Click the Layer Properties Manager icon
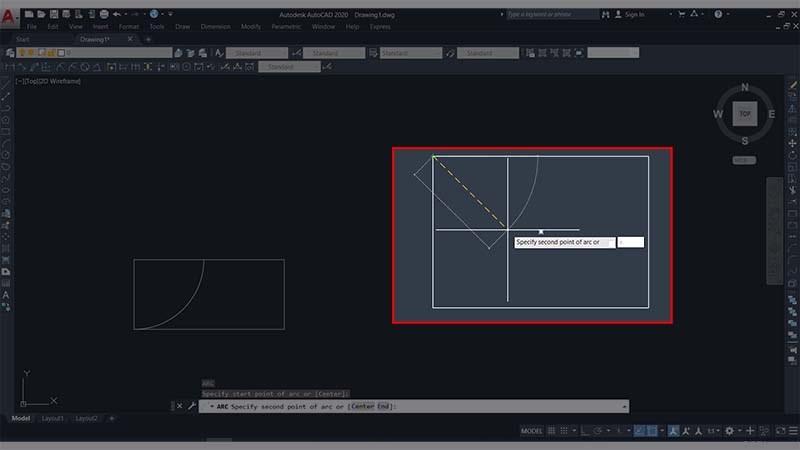The height and width of the screenshot is (450, 800). click(10, 53)
